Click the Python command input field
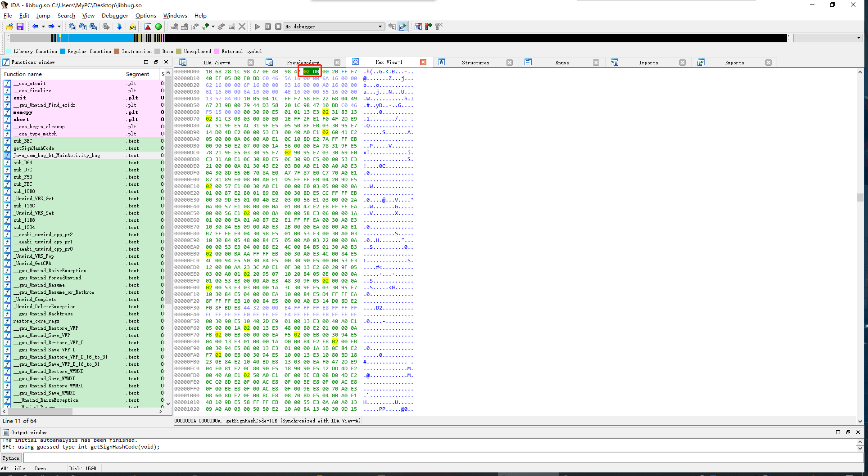This screenshot has height=476, width=868. pos(443,458)
